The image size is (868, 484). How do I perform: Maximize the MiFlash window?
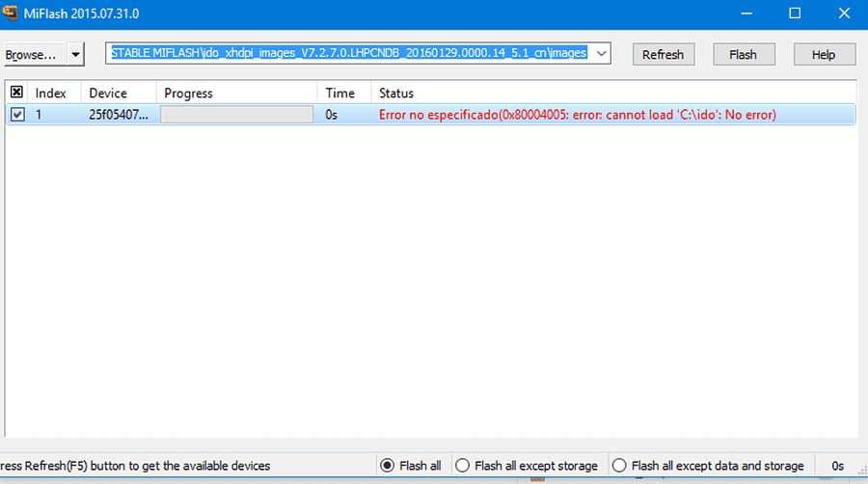[795, 13]
